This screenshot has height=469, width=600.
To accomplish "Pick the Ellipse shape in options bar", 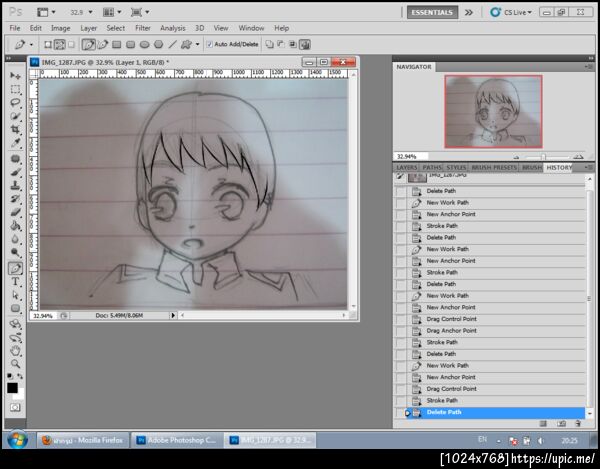I will 144,45.
